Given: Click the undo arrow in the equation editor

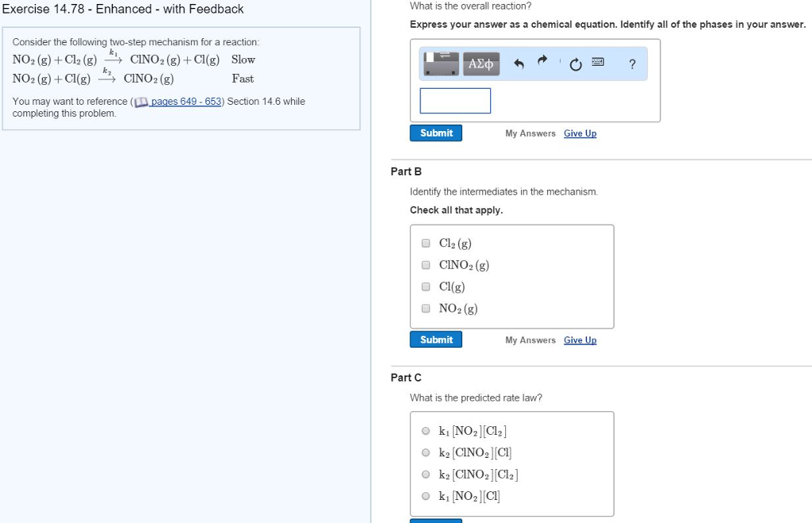Looking at the screenshot, I should pos(519,63).
